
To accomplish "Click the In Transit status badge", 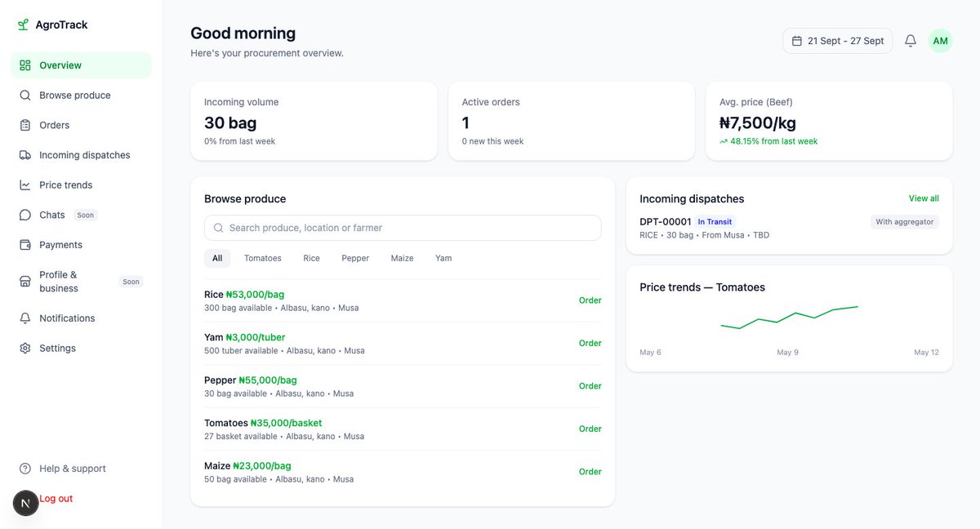I will (x=715, y=221).
